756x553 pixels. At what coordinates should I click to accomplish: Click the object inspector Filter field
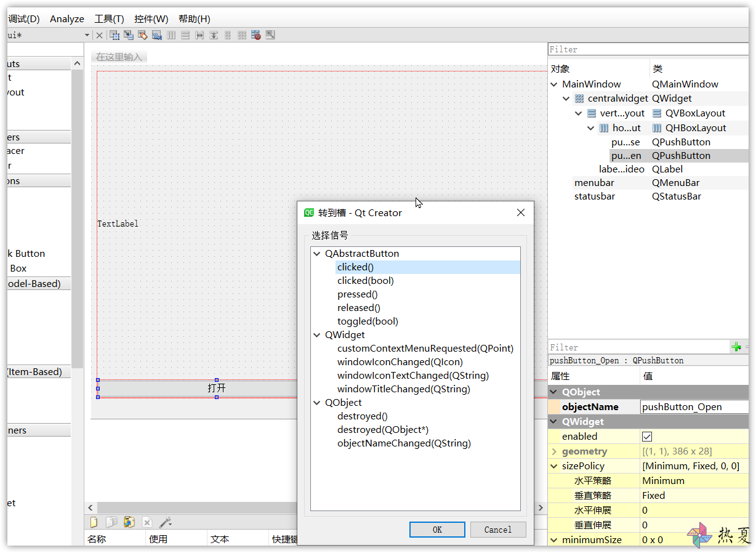(648, 49)
